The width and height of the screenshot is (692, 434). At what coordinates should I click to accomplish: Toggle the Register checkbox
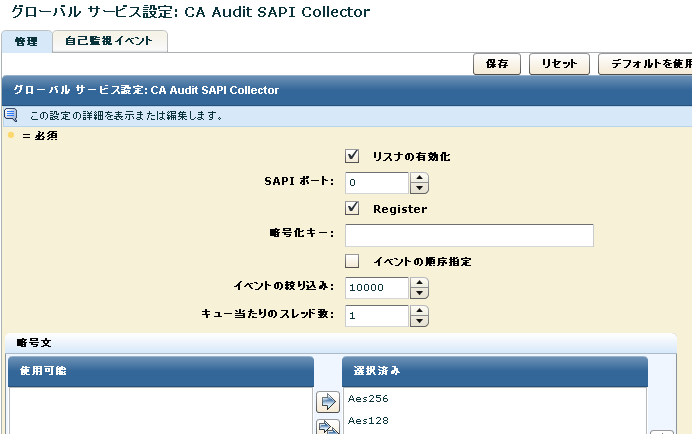coord(352,209)
